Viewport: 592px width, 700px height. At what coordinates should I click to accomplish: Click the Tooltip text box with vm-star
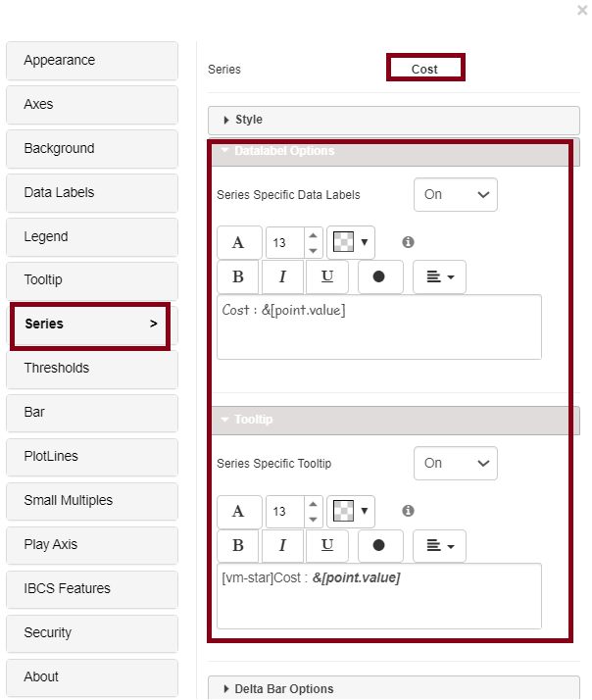(378, 595)
